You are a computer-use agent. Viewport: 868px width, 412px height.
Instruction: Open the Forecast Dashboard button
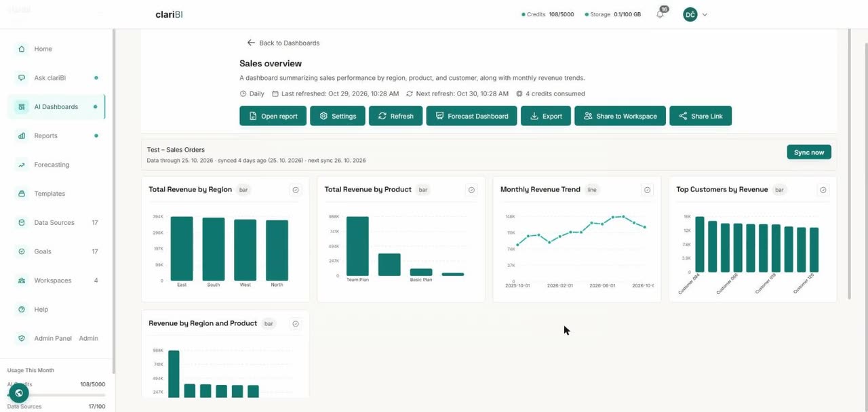coord(472,116)
